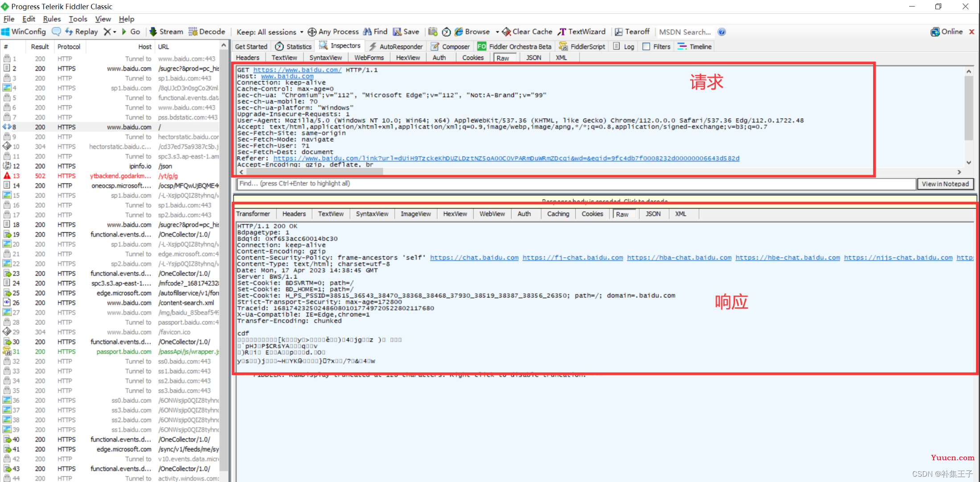Select response Caching tab
Viewport: 980px width, 482px height.
558,214
